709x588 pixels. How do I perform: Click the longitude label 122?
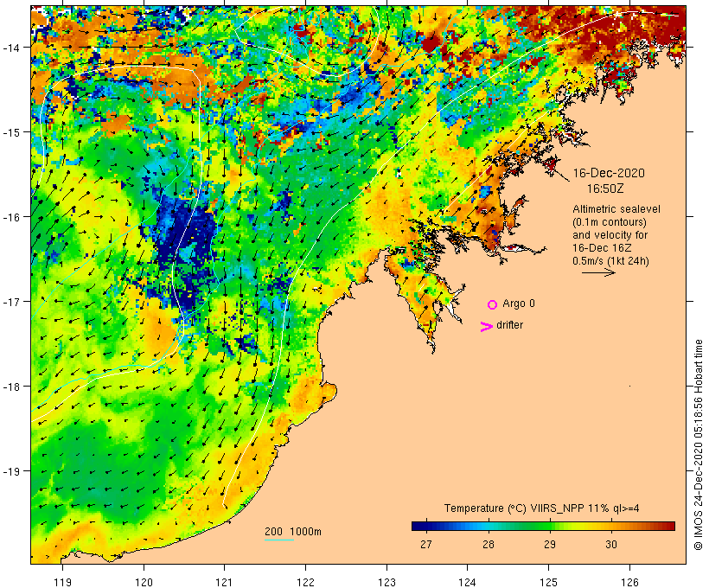pos(306,582)
